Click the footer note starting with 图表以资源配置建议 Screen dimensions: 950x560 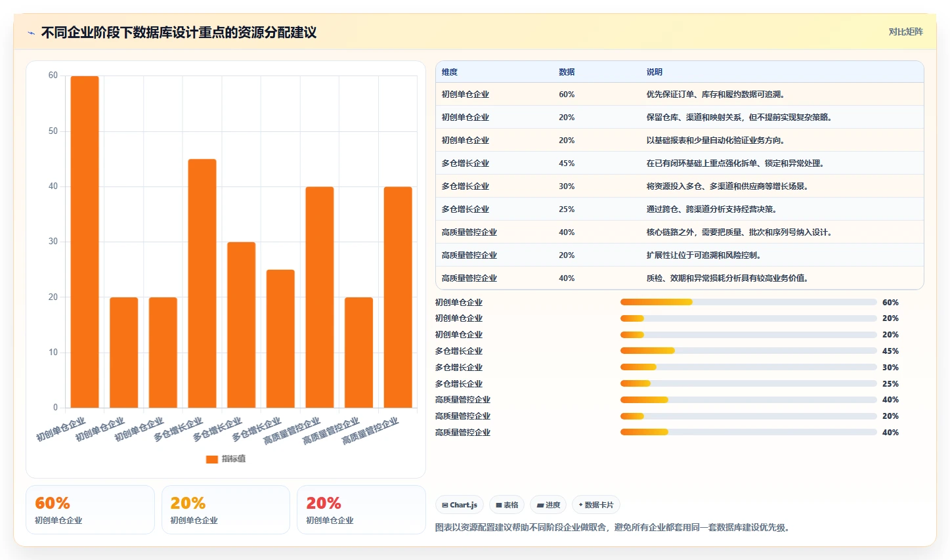tap(612, 527)
